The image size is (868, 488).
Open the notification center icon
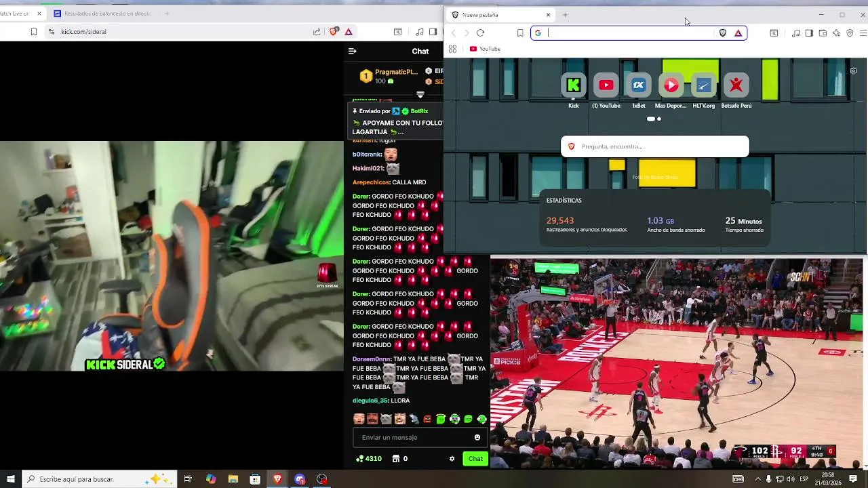pyautogui.click(x=854, y=479)
